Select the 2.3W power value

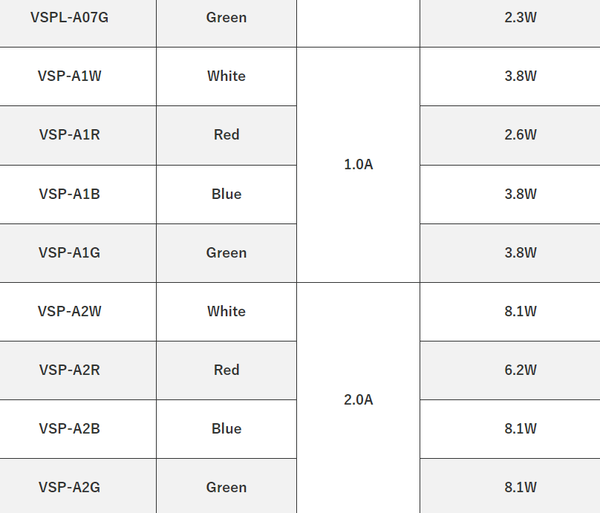click(521, 17)
